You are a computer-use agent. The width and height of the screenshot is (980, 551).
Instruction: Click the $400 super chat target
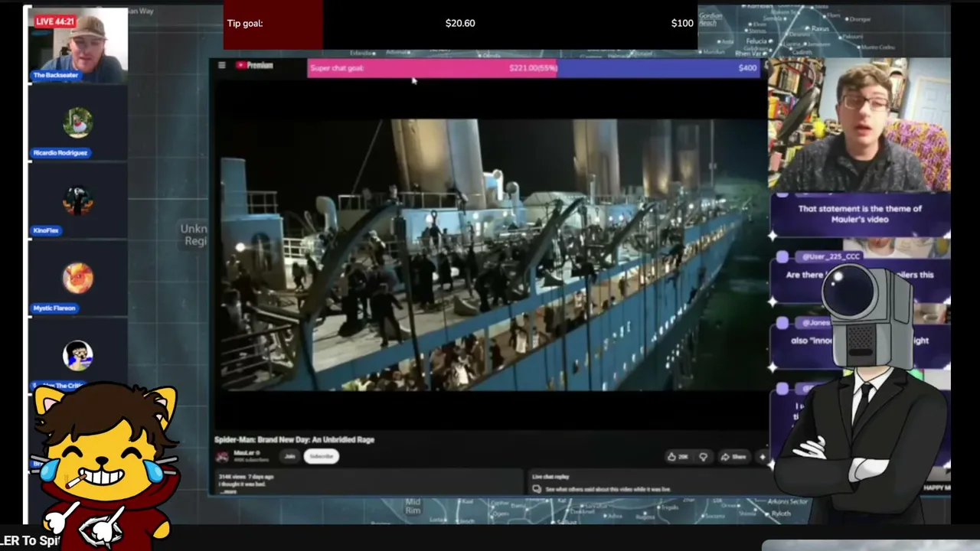[x=747, y=68]
